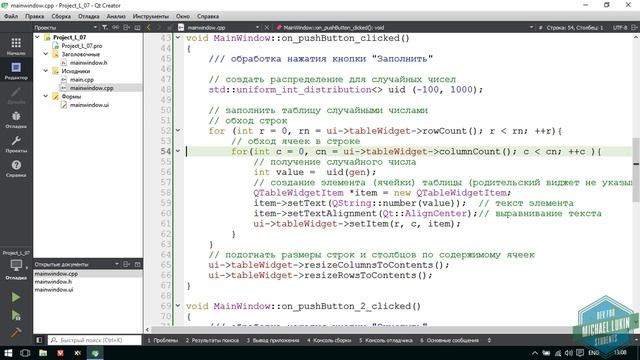Close the Проекты side panel
The image size is (640, 360).
138,27
